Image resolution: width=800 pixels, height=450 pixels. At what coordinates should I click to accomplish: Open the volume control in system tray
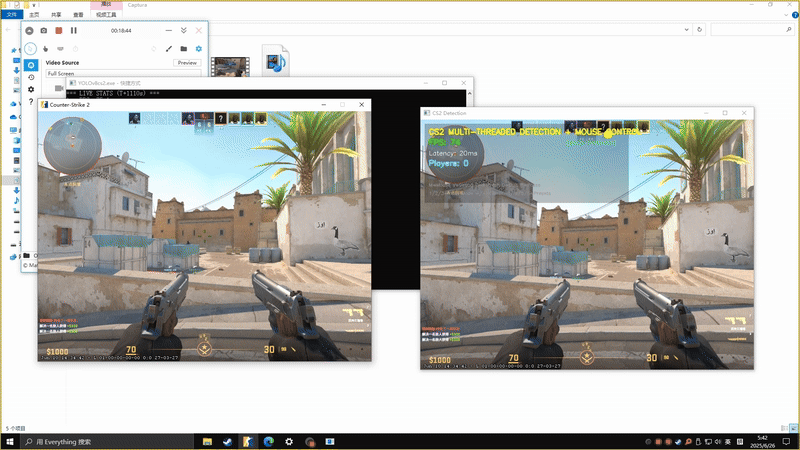(x=717, y=442)
